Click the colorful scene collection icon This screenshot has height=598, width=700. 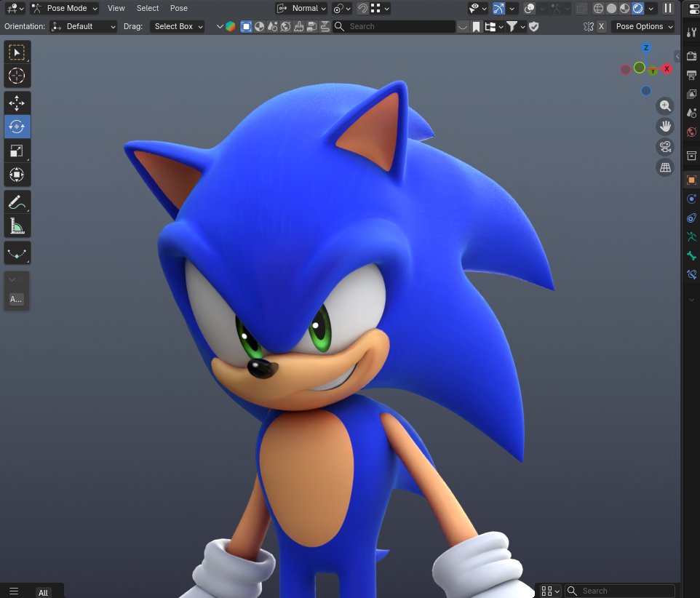231,26
